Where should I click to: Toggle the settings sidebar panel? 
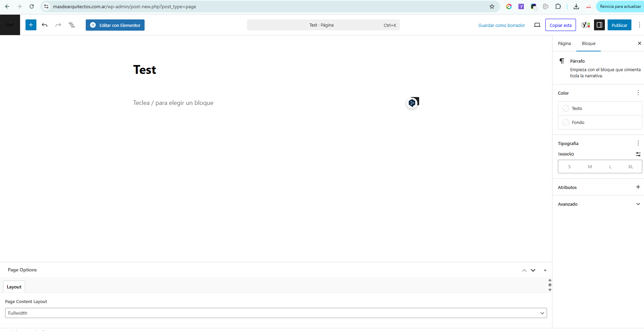[x=599, y=25]
